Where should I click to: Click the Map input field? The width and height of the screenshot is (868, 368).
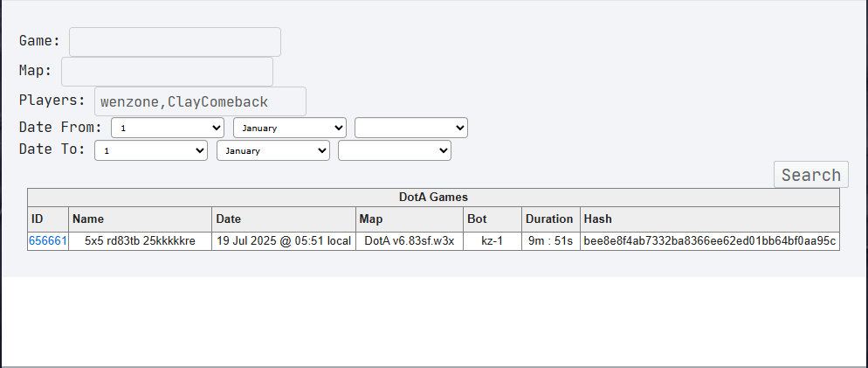point(167,72)
